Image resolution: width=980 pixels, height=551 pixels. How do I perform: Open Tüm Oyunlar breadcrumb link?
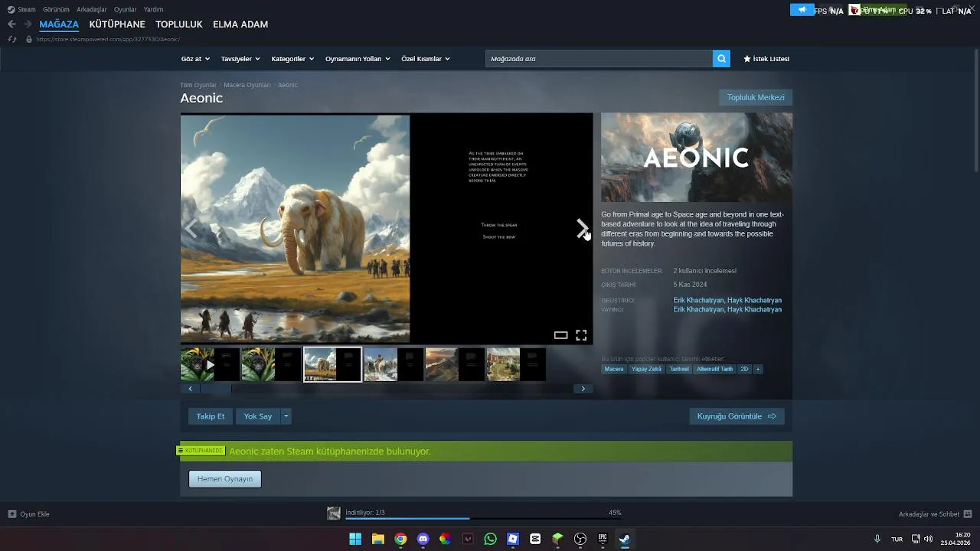coord(198,85)
